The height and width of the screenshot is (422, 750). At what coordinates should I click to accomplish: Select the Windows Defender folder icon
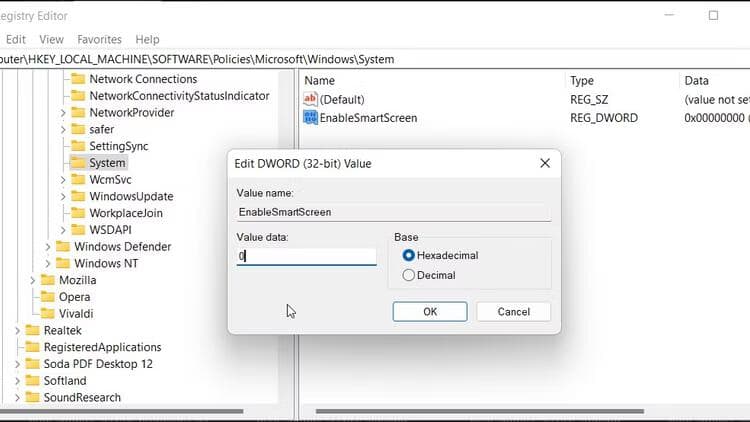[x=62, y=247]
